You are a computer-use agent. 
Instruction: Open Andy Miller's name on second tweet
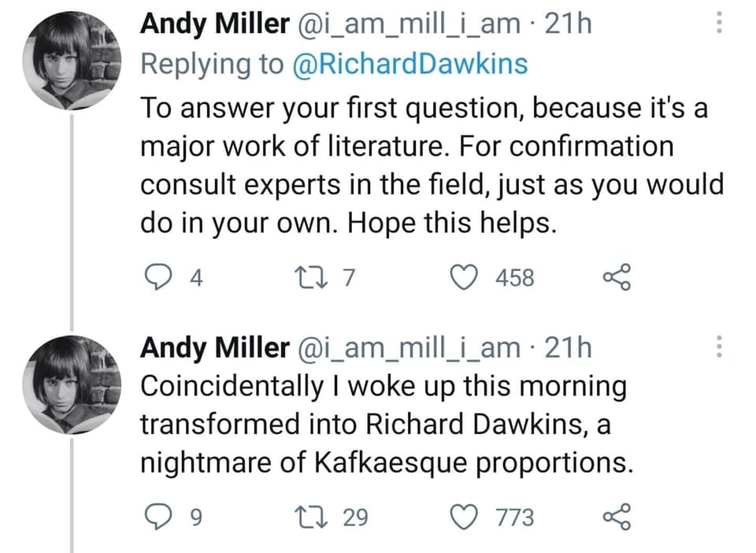[214, 346]
